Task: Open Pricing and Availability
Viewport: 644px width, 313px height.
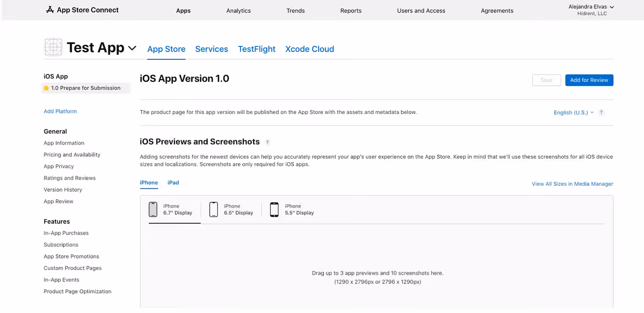Action: [72, 155]
